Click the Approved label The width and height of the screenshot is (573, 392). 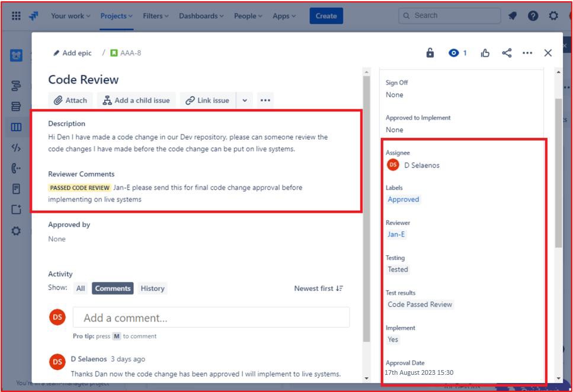[x=404, y=200]
